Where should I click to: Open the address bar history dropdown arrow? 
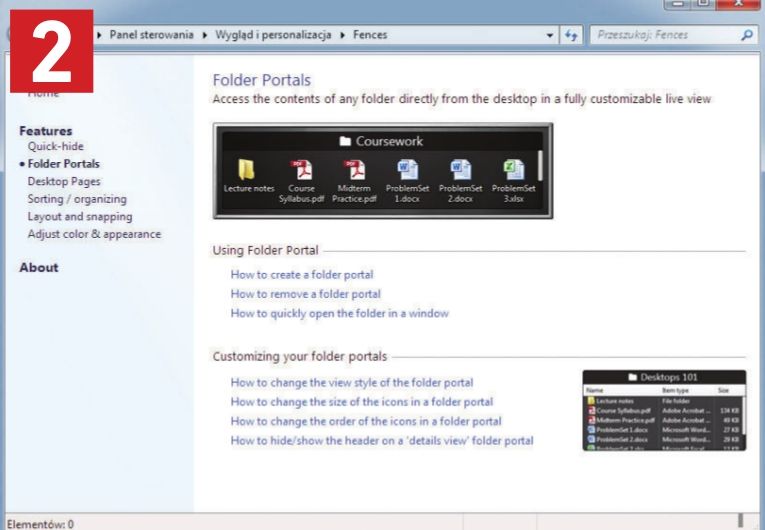(550, 35)
